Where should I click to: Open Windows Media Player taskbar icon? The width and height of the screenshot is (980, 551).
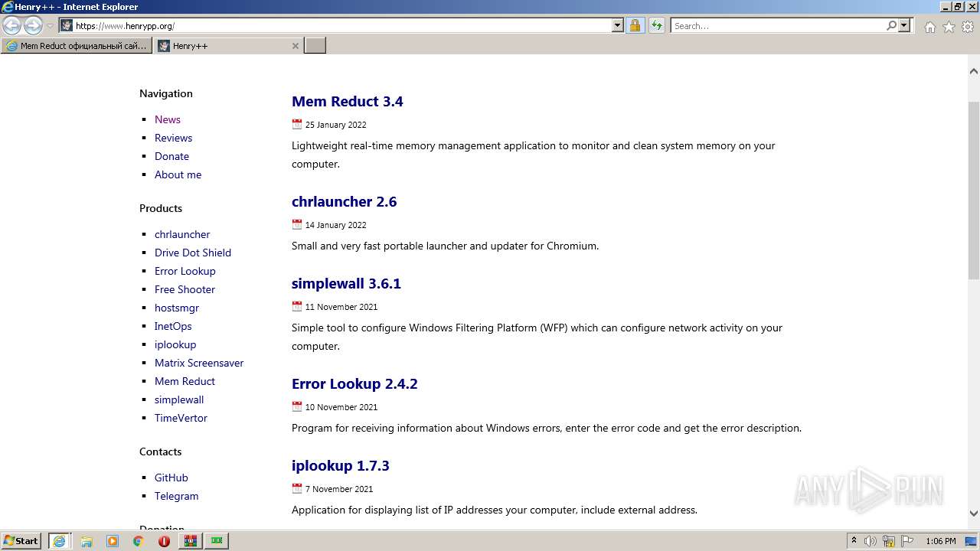click(113, 541)
